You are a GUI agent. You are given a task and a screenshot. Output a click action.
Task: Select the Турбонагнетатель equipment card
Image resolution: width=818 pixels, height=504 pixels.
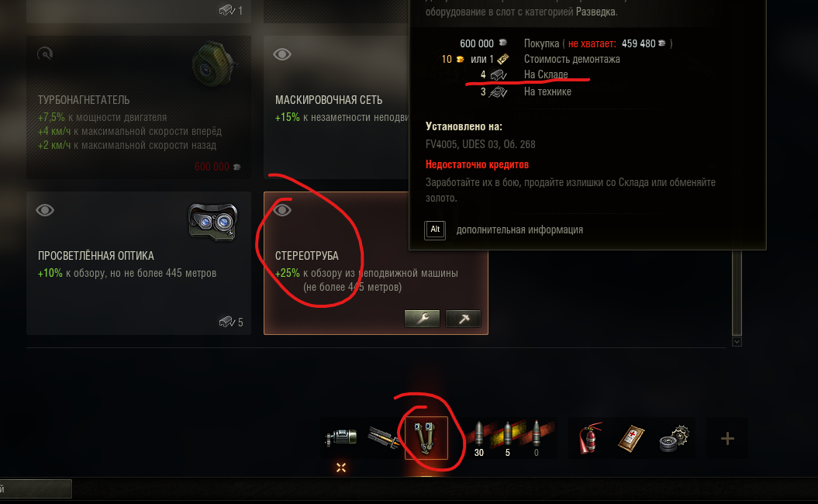139,107
